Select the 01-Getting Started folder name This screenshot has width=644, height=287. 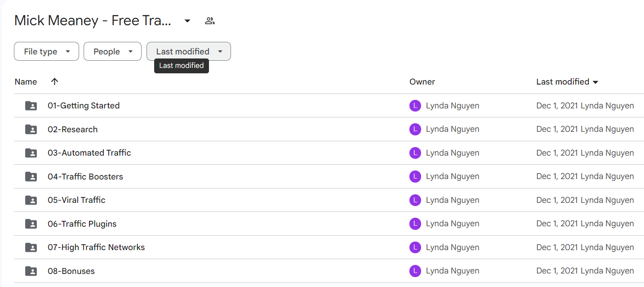point(84,106)
